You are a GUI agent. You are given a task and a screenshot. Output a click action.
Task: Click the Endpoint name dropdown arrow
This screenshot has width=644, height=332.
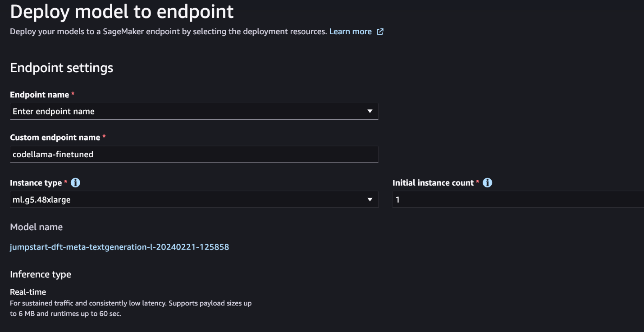coord(370,111)
